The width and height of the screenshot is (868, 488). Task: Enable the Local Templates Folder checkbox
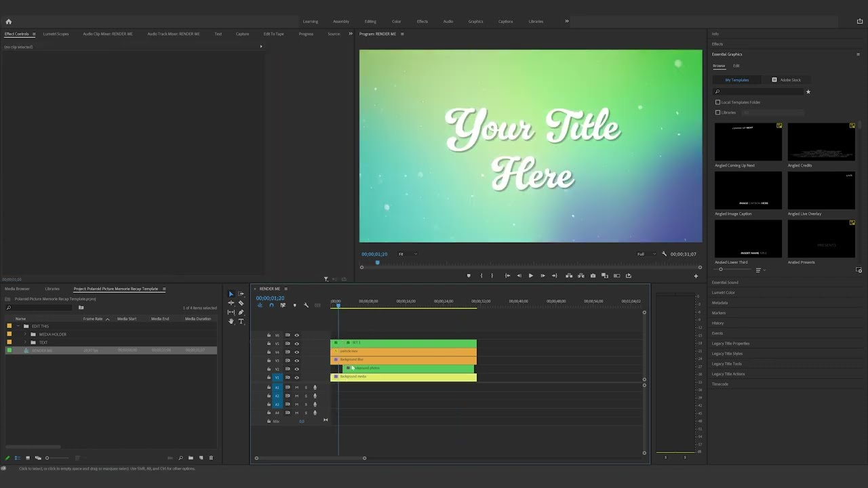(718, 102)
